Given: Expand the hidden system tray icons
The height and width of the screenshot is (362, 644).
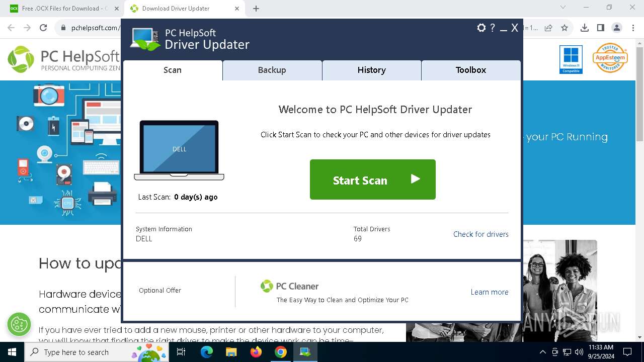Looking at the screenshot, I should click(x=542, y=352).
